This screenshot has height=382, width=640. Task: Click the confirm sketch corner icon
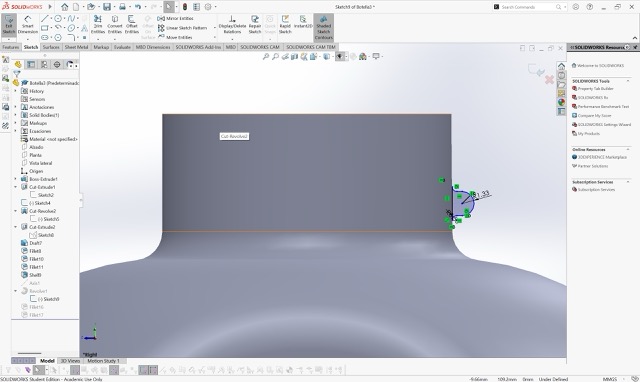[x=536, y=69]
